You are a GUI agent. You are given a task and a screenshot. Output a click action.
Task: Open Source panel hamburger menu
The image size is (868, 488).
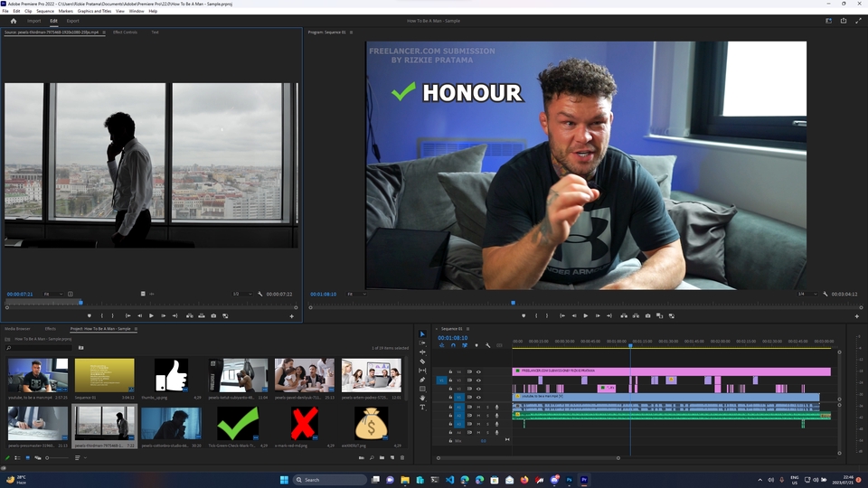coord(103,33)
